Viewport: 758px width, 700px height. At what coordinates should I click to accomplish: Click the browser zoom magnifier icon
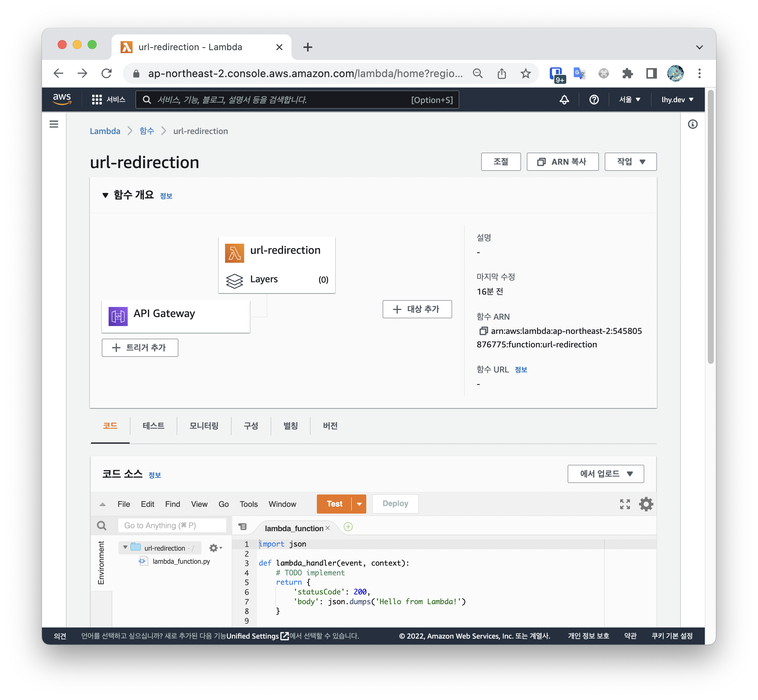coord(477,73)
